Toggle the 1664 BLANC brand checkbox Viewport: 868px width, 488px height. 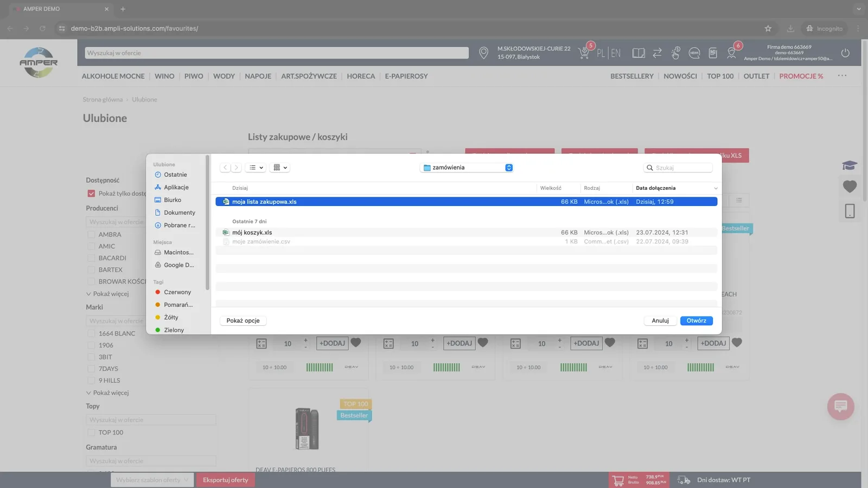click(x=91, y=333)
